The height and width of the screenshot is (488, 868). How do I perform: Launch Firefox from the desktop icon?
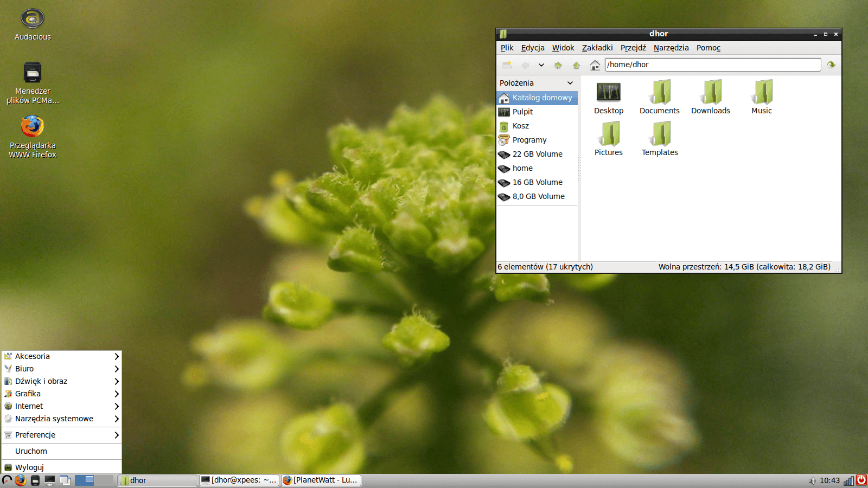33,137
